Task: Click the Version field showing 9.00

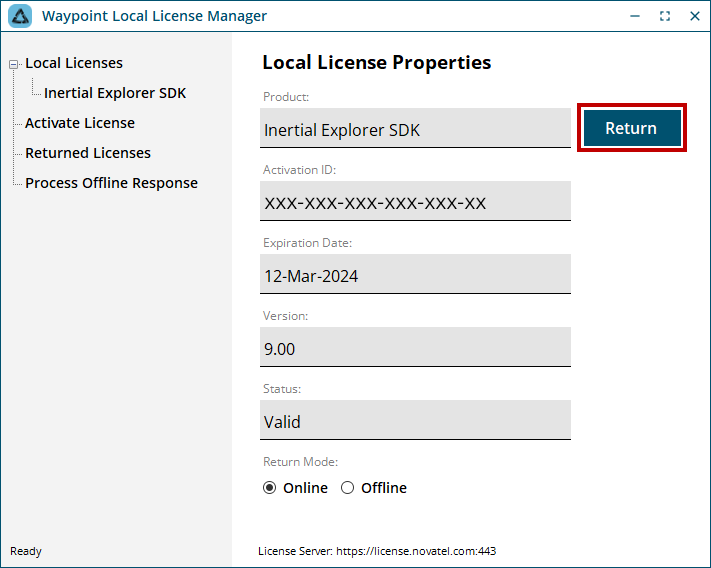Action: 415,347
